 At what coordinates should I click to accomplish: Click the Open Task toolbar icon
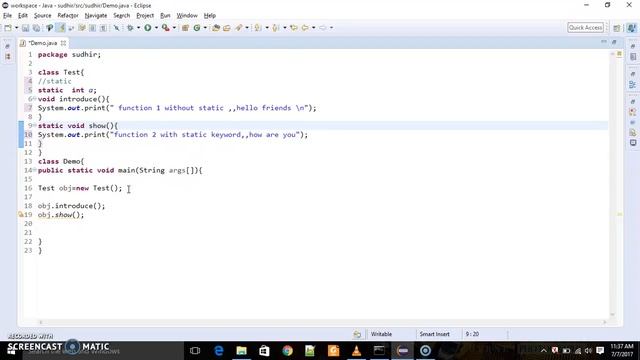point(227,28)
